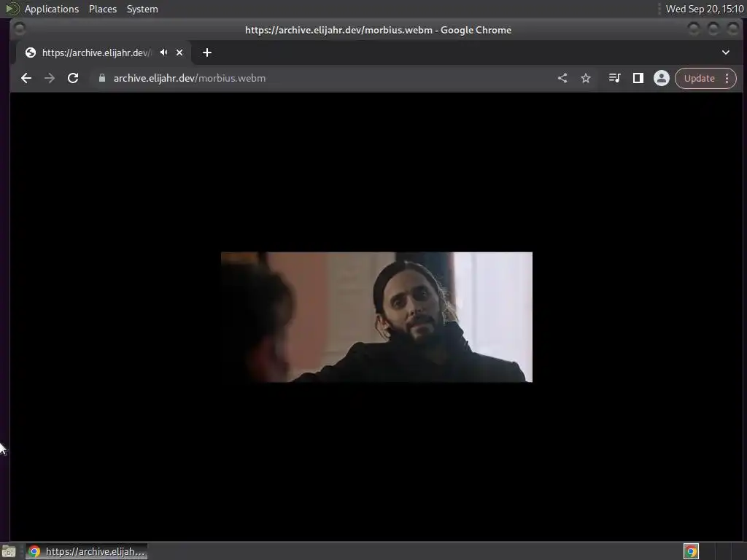View site info via lock icon
The height and width of the screenshot is (560, 747).
tap(102, 78)
